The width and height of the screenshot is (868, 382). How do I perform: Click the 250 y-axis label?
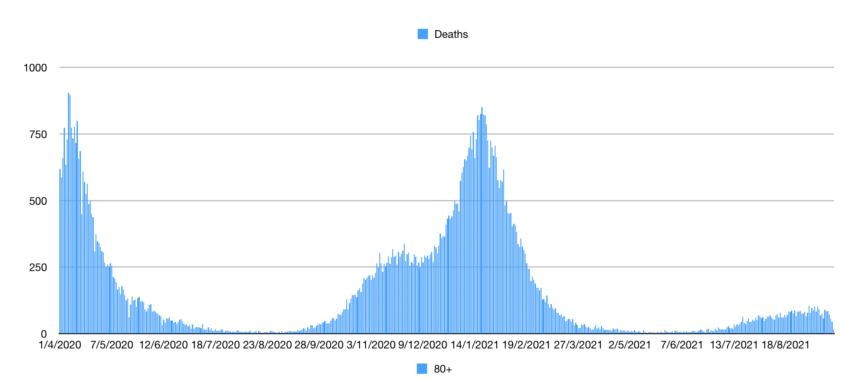tap(38, 268)
